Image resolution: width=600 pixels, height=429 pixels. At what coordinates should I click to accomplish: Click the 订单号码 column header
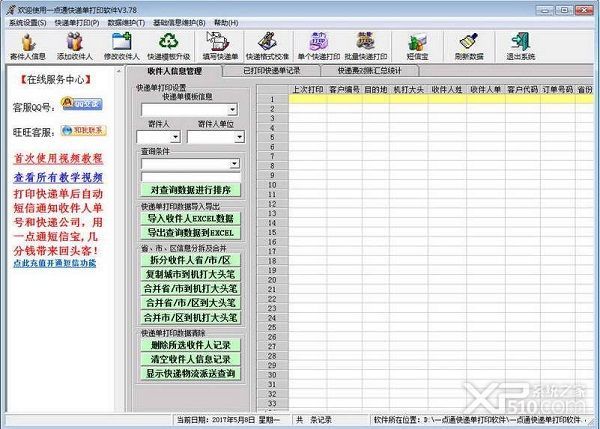tap(558, 90)
